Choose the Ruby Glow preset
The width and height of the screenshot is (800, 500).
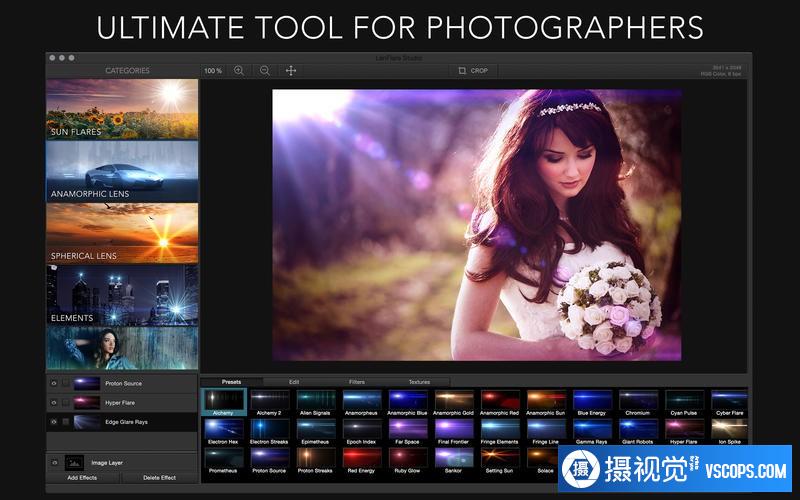click(407, 461)
